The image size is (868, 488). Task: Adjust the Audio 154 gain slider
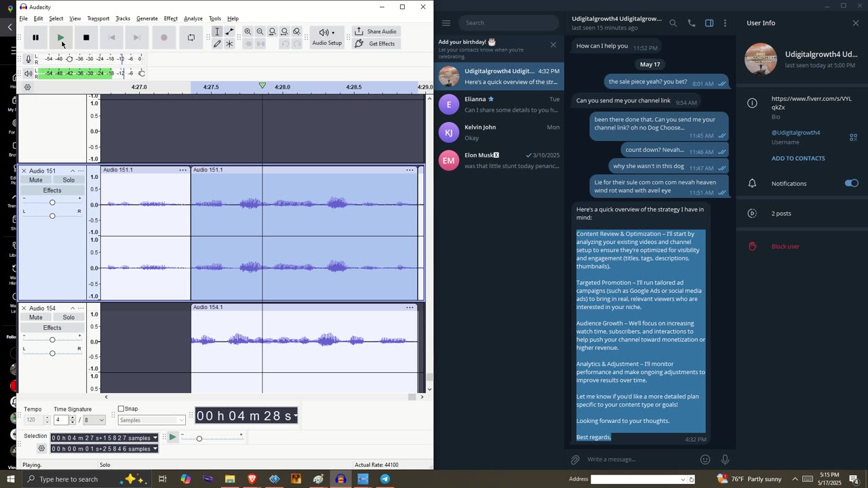(52, 340)
